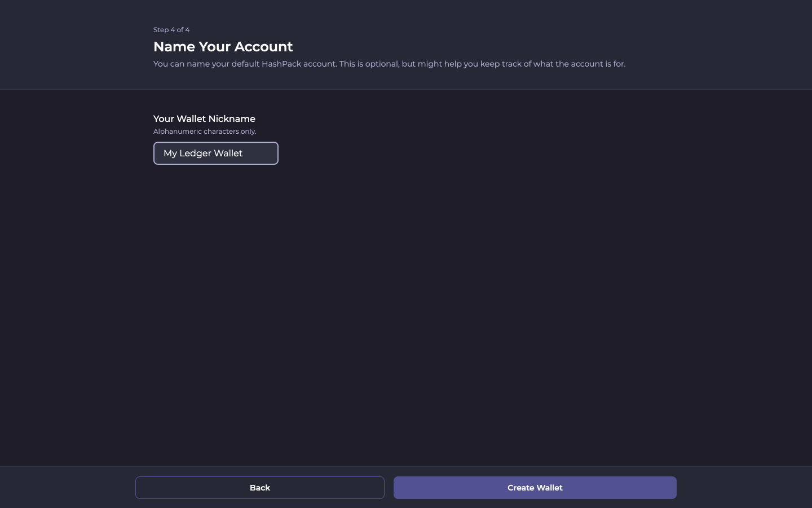
Task: Click the Your Wallet Nickname label
Action: [x=204, y=119]
